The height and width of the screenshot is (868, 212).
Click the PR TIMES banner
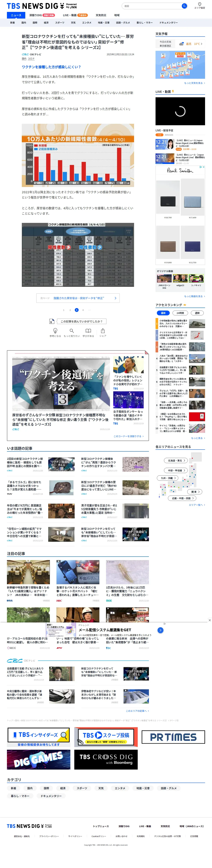click(x=173, y=737)
